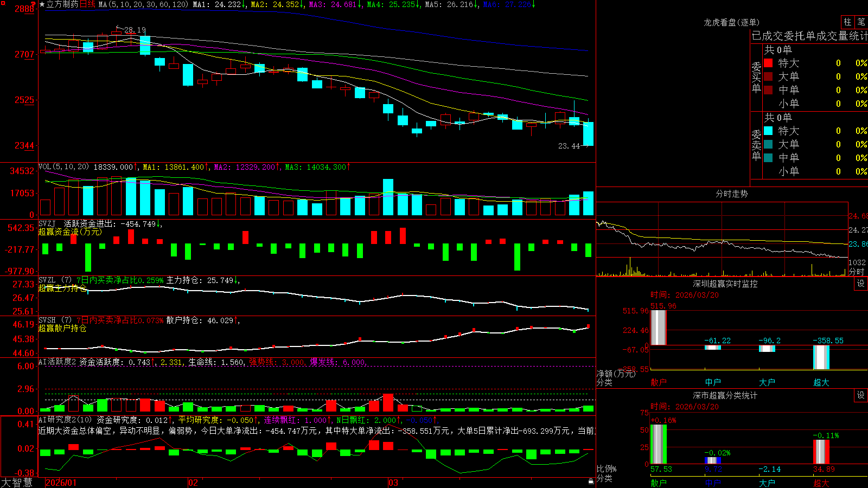This screenshot has height=488, width=868.
Task: Click the teal 中单 sell-order swatch
Action: pyautogui.click(x=768, y=158)
